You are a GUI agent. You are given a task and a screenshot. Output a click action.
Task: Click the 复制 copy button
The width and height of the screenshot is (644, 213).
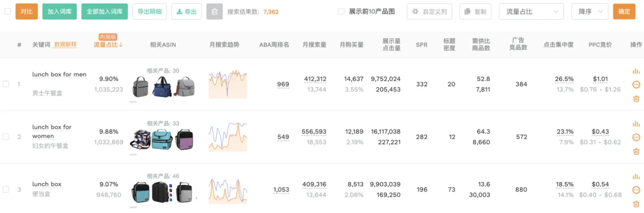[x=475, y=11]
